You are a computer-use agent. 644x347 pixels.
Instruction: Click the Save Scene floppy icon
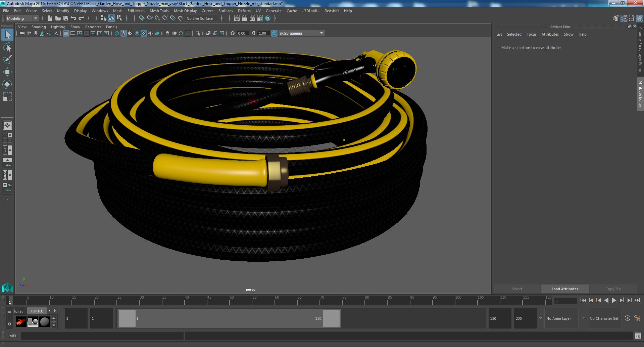(66, 18)
